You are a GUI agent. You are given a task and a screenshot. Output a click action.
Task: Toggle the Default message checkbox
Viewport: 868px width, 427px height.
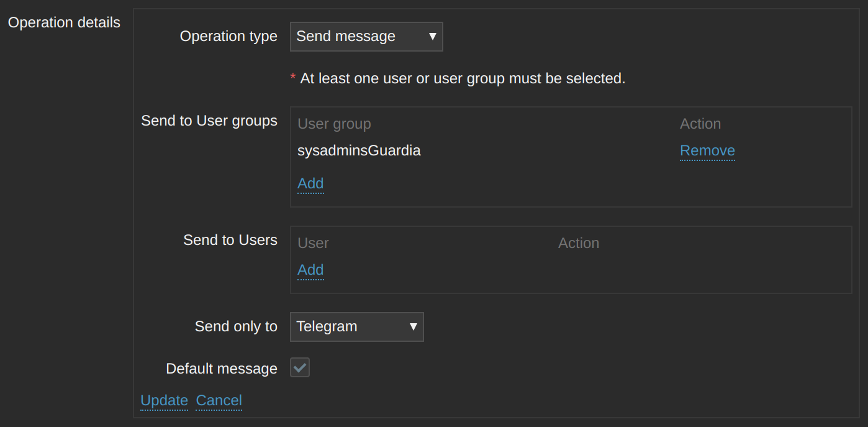(x=300, y=368)
